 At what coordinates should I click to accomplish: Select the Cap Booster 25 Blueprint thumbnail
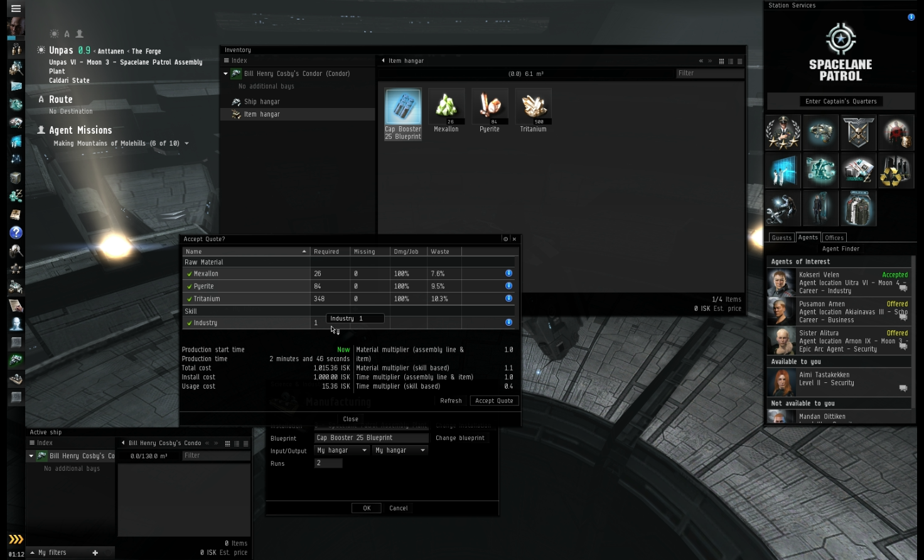tap(402, 107)
